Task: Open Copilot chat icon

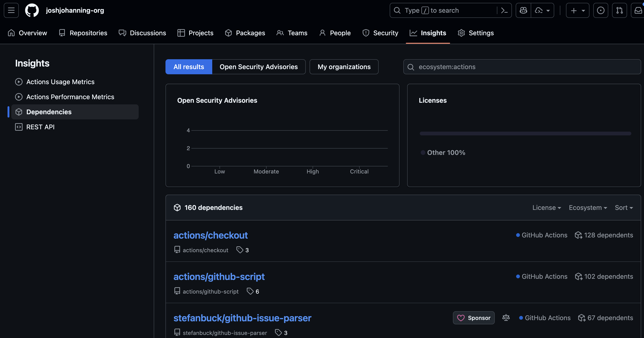Action: (x=523, y=10)
